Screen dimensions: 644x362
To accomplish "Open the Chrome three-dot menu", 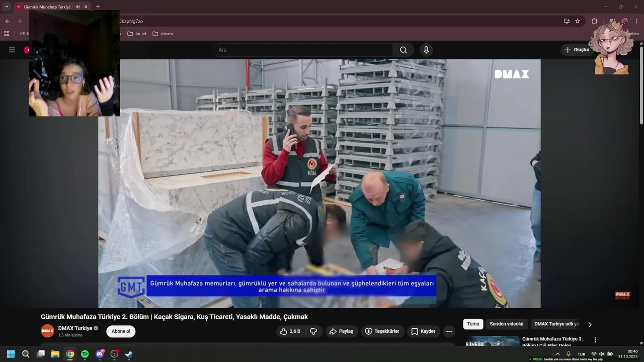I will pos(637,21).
